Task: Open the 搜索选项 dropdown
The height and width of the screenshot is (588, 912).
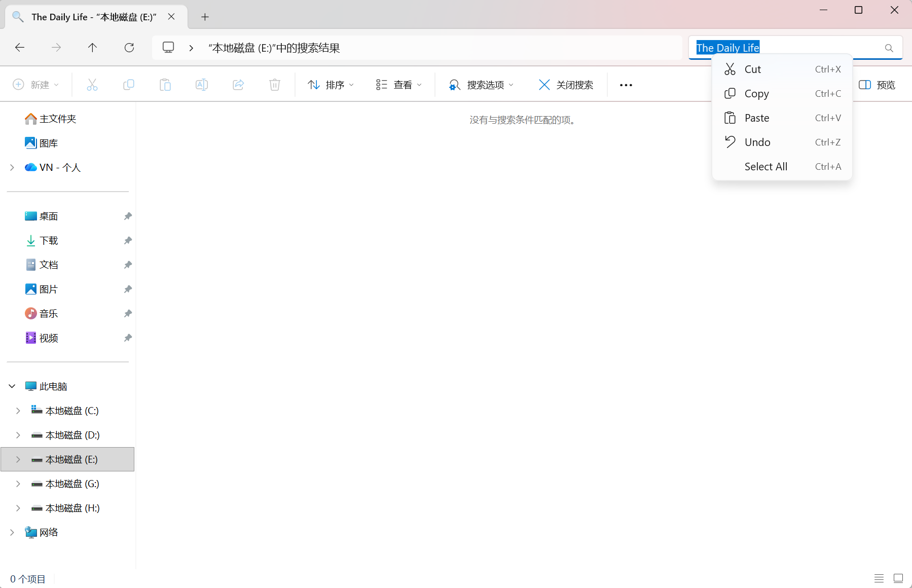Action: 481,85
